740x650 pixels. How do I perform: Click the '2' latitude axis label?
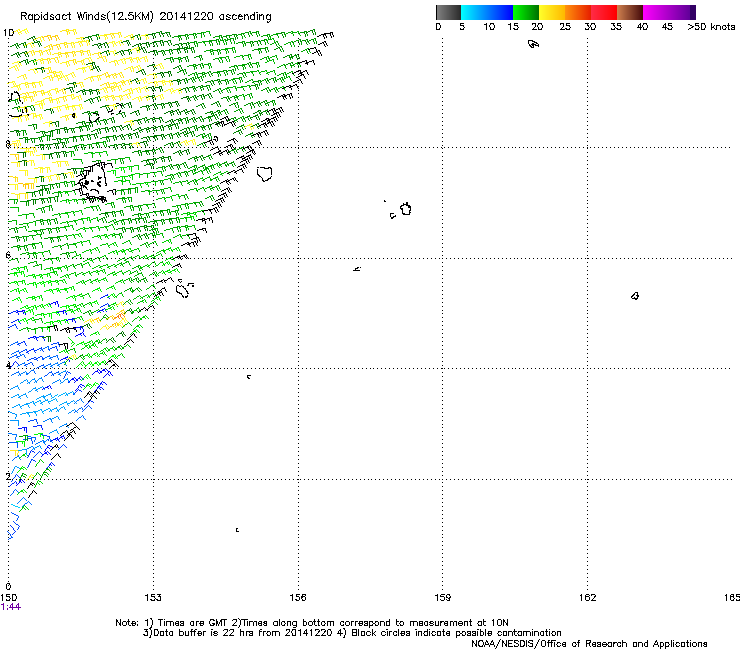(8, 476)
